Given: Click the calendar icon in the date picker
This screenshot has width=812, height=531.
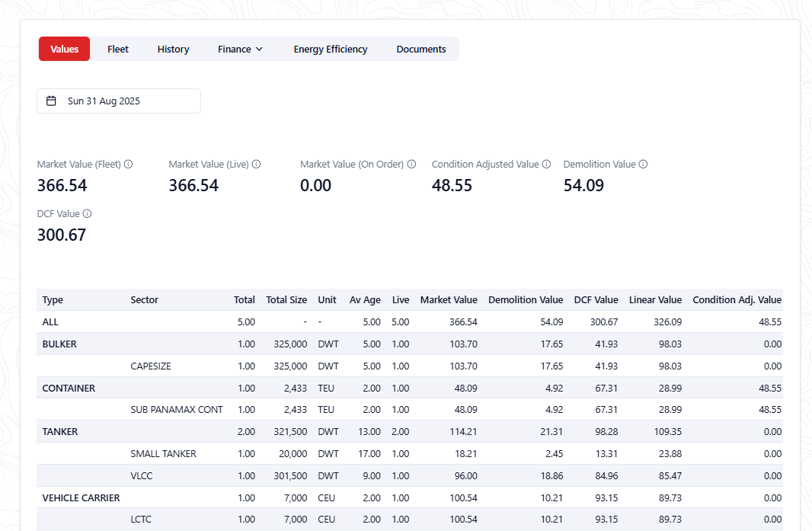Looking at the screenshot, I should (x=51, y=101).
